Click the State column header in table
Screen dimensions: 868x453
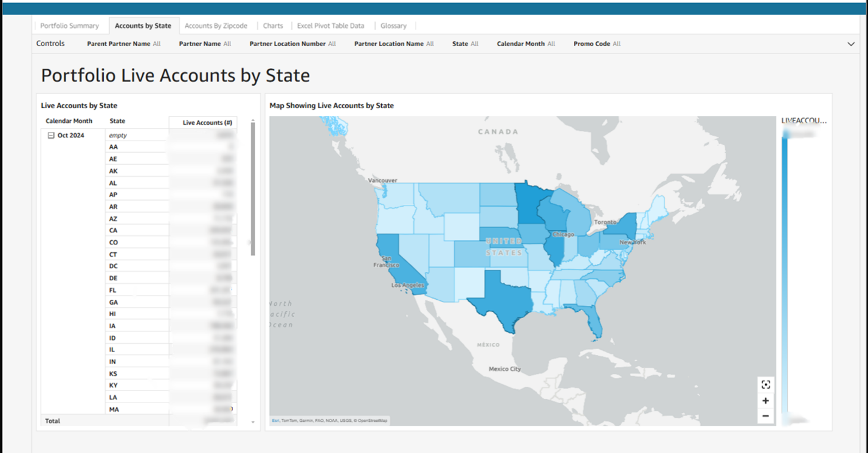coord(117,121)
